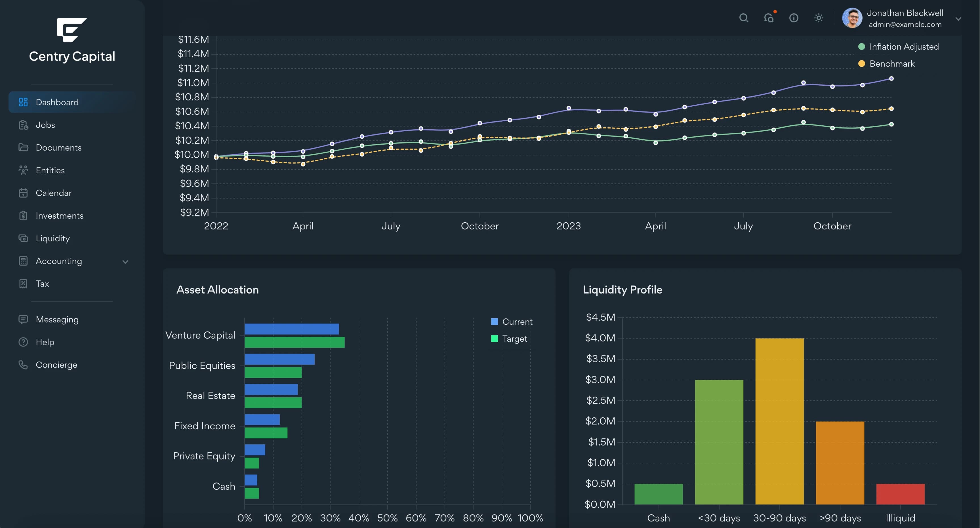980x528 pixels.
Task: Click the Jobs clipboard icon
Action: 23,125
